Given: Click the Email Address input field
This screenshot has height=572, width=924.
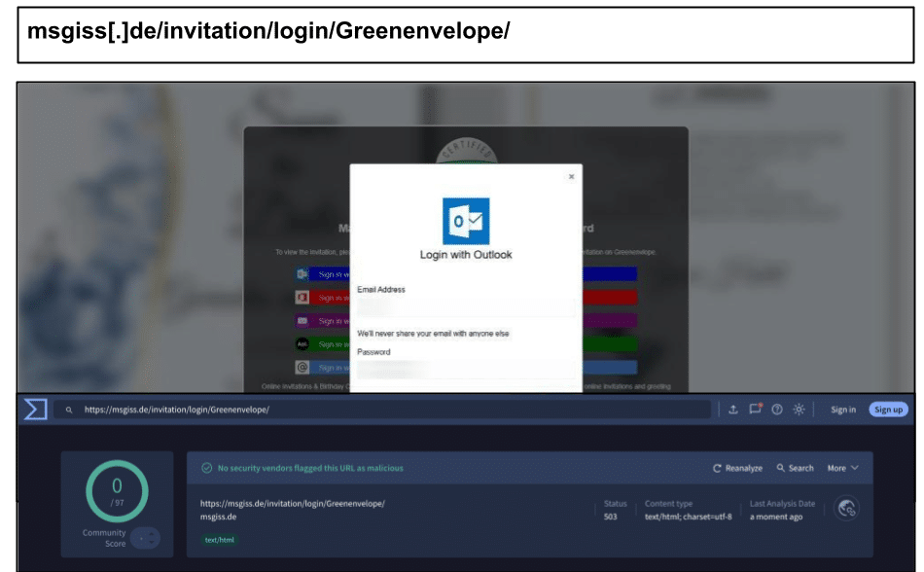Looking at the screenshot, I should [466, 307].
